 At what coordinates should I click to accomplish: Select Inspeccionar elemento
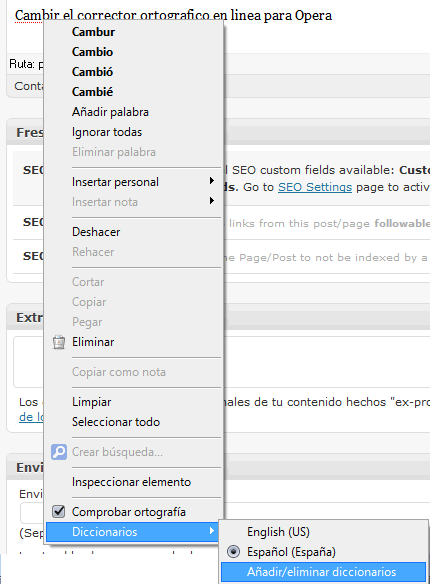click(131, 482)
